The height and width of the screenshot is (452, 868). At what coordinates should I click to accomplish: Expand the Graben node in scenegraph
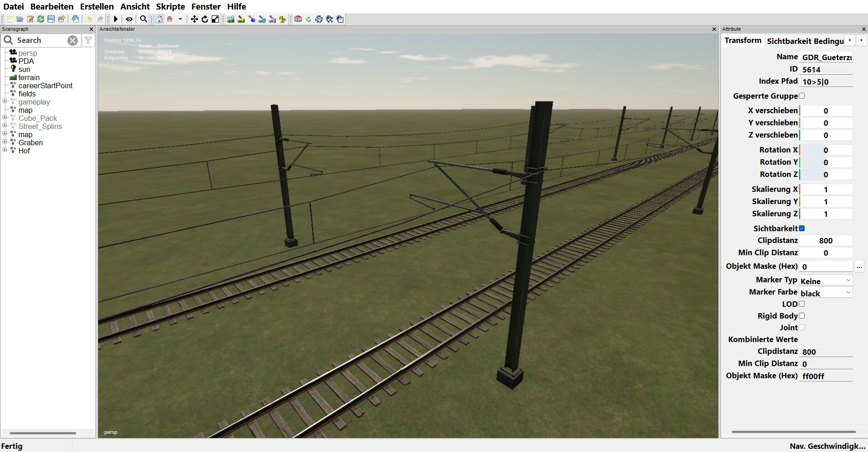click(x=5, y=142)
